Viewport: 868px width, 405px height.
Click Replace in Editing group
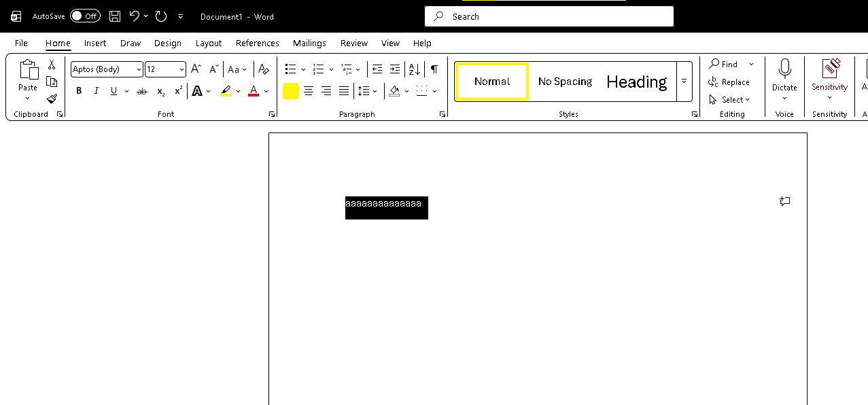729,82
